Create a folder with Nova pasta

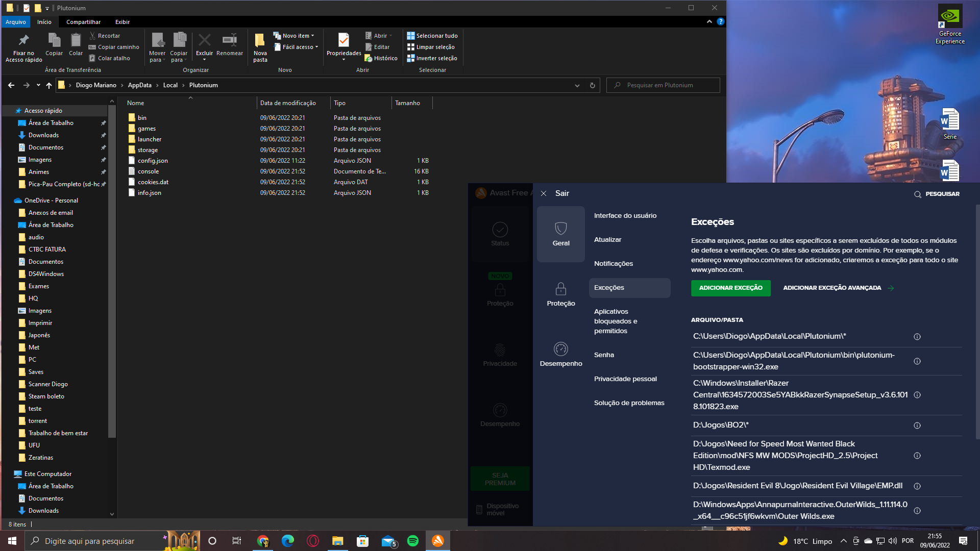coord(260,47)
